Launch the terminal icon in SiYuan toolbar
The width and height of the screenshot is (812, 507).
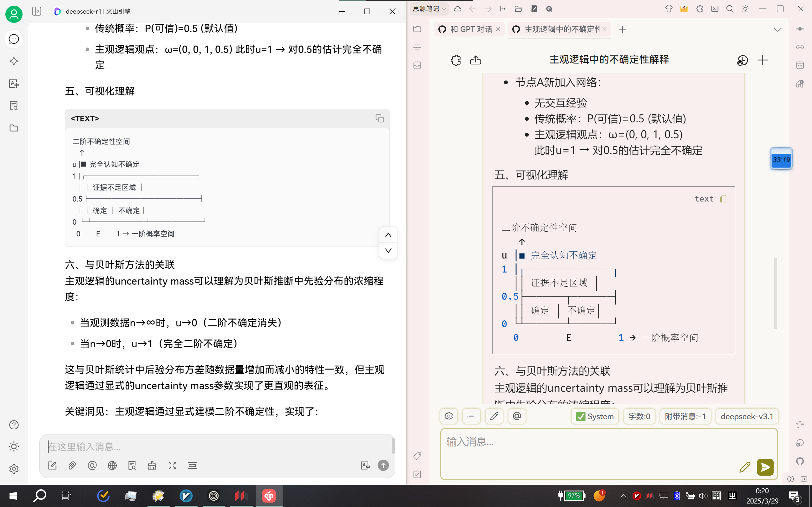(x=715, y=9)
